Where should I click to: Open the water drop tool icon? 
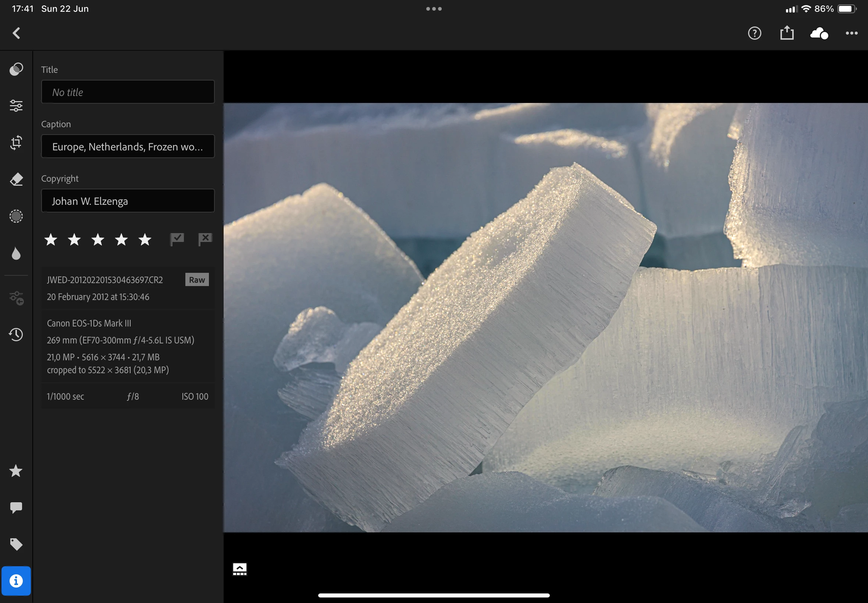16,253
